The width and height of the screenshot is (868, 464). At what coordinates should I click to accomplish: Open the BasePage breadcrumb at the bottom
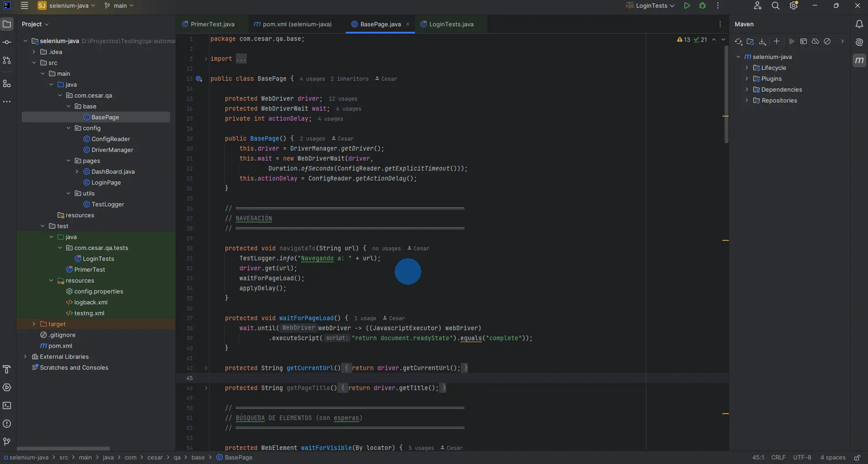point(238,458)
